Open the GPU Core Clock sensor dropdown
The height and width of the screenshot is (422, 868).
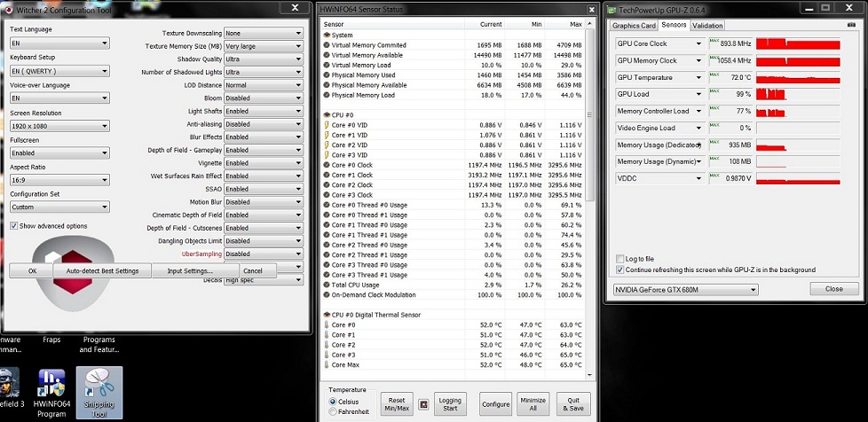pyautogui.click(x=698, y=43)
